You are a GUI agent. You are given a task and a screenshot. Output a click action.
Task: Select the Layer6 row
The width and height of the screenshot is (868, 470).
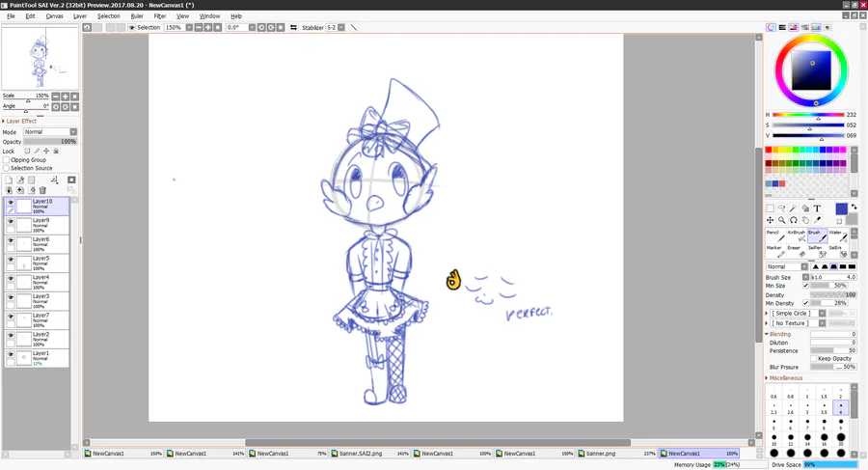coord(37,244)
